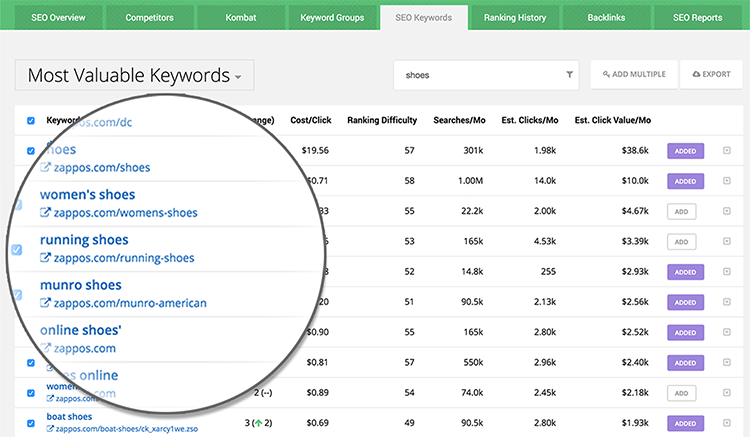This screenshot has width=750, height=437.
Task: Click external link icon beside zappos.com/womens-shoes
Action: [45, 213]
